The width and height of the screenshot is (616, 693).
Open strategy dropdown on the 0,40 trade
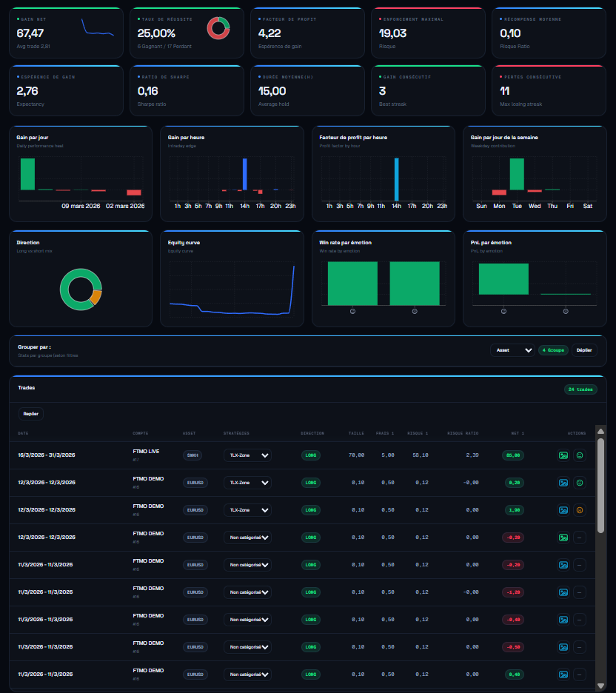pyautogui.click(x=247, y=674)
